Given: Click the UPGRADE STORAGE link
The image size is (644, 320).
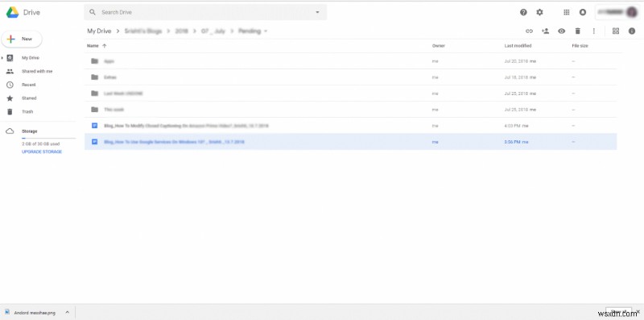Looking at the screenshot, I should (42, 152).
